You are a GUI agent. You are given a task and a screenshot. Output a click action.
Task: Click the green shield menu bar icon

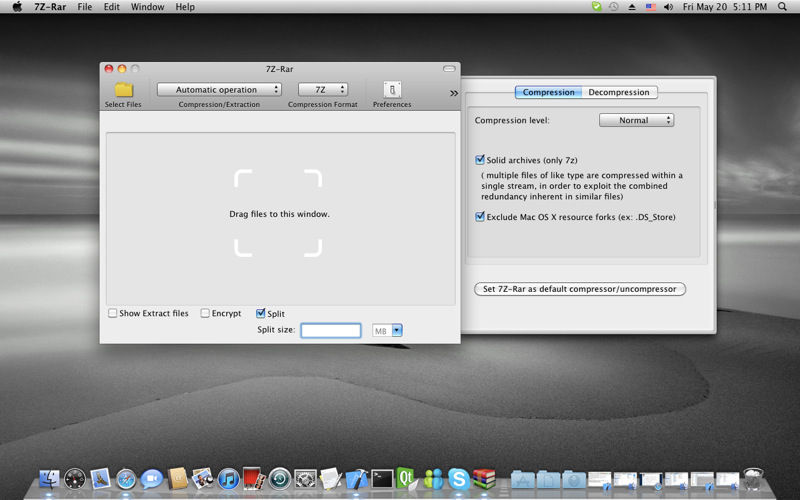596,7
